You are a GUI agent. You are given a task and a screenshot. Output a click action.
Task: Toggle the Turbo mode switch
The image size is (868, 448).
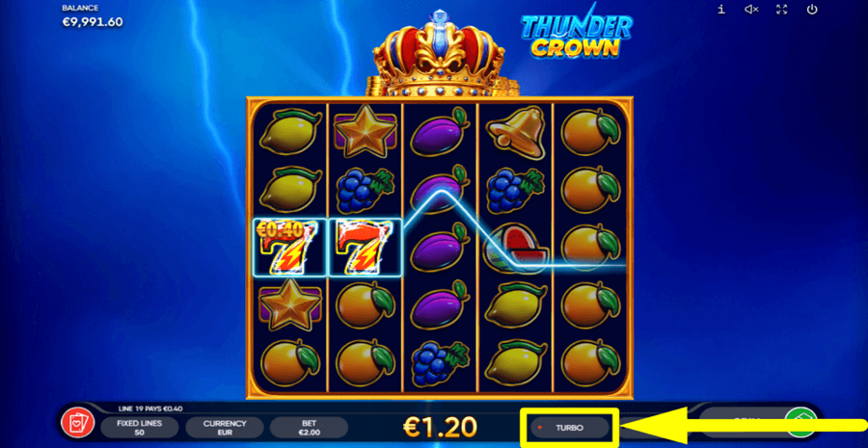click(x=568, y=428)
